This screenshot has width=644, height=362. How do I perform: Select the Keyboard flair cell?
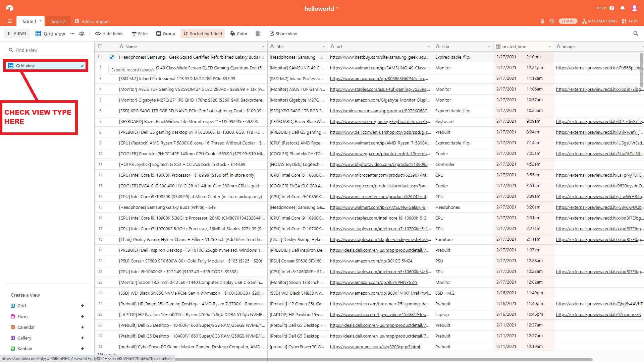click(x=463, y=121)
